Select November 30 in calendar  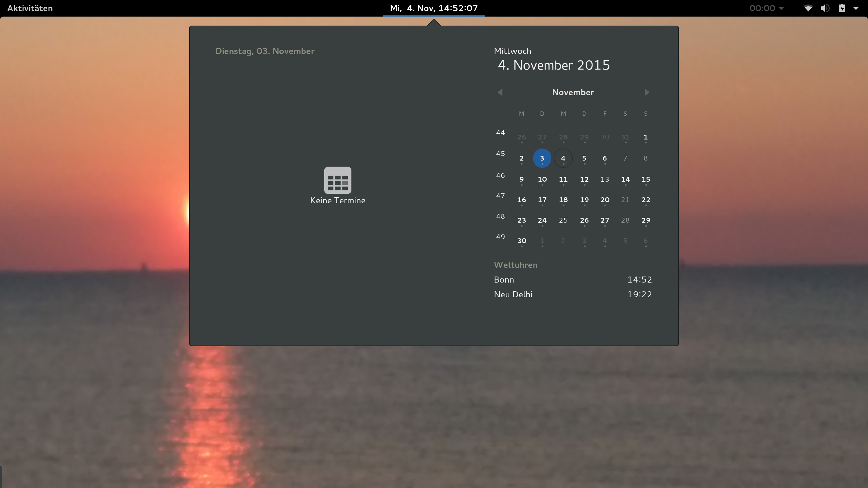(522, 241)
